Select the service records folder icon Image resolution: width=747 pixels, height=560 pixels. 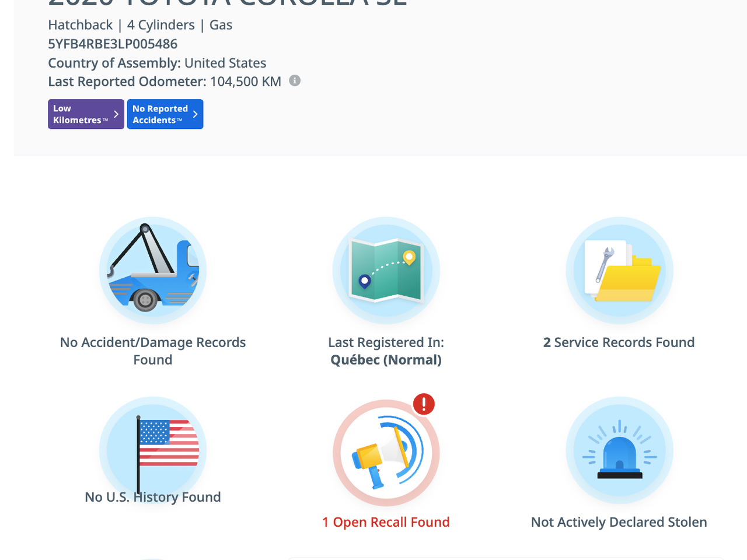[x=619, y=271]
